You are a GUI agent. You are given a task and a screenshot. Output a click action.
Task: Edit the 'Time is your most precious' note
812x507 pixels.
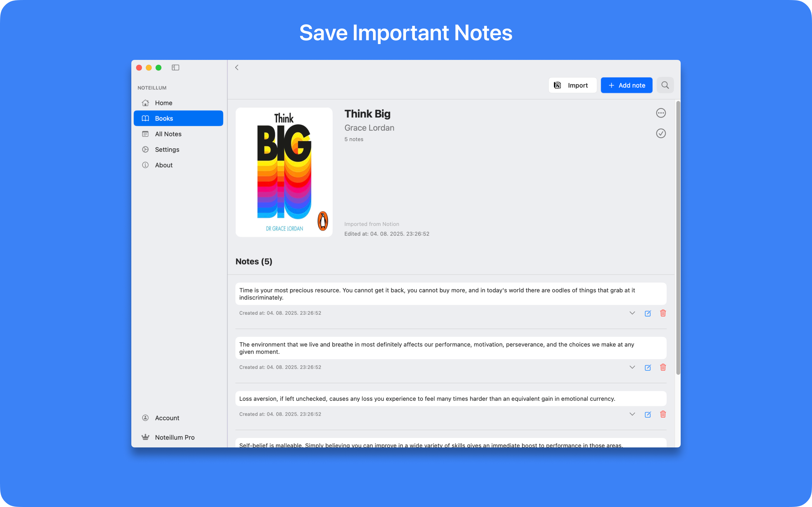(x=648, y=313)
